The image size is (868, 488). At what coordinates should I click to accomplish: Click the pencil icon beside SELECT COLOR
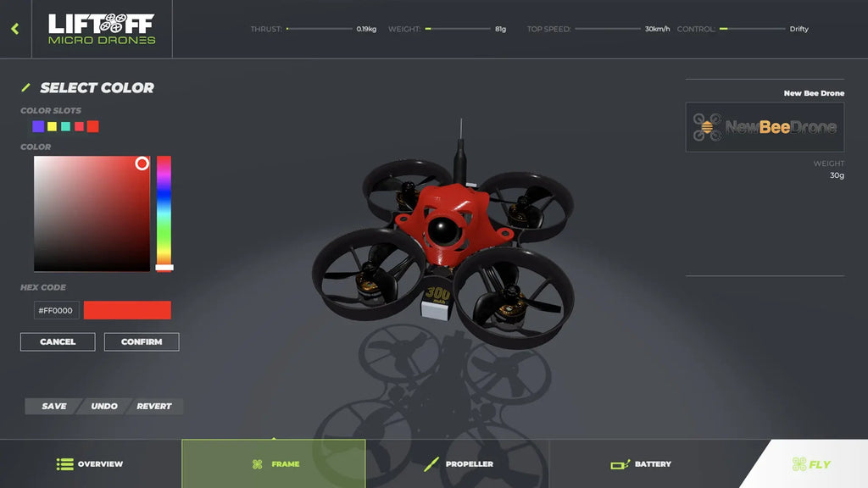click(25, 87)
